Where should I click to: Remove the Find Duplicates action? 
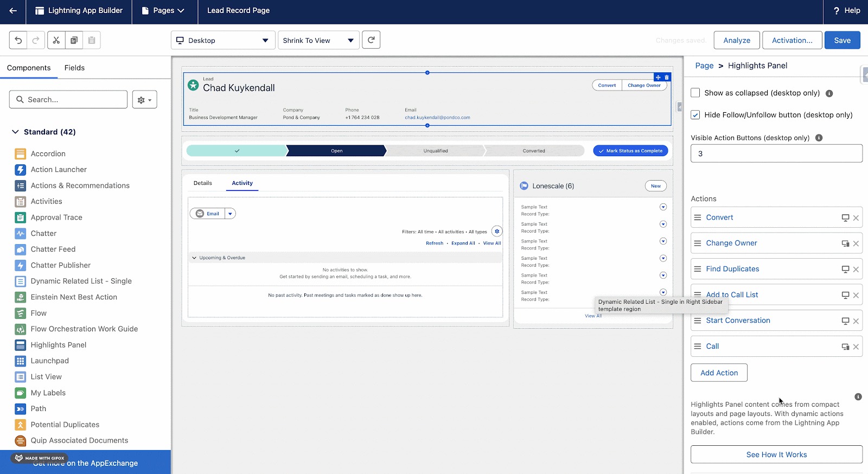[856, 270]
